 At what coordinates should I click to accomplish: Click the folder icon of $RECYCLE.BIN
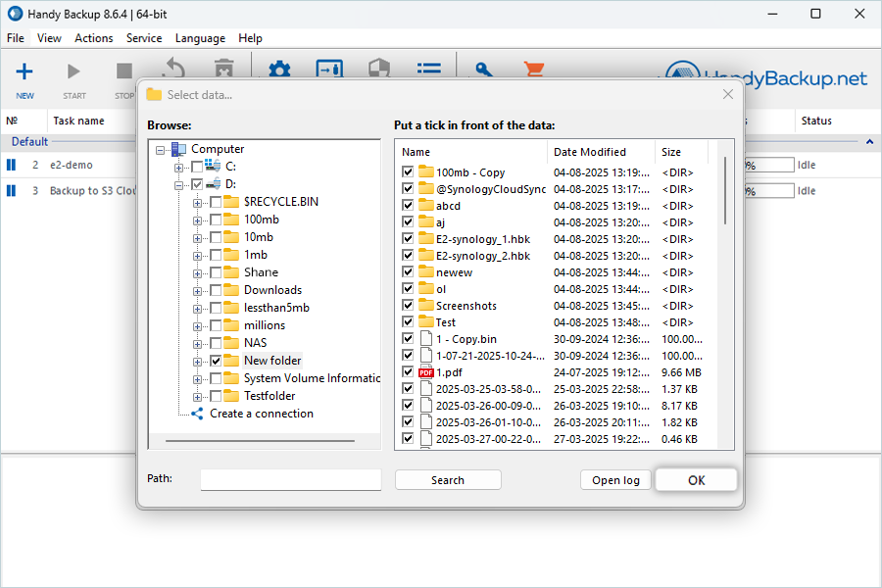point(231,202)
